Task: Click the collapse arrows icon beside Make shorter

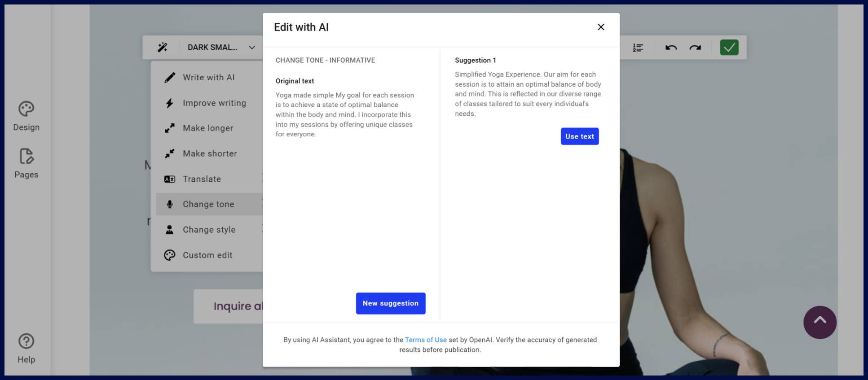Action: point(170,154)
